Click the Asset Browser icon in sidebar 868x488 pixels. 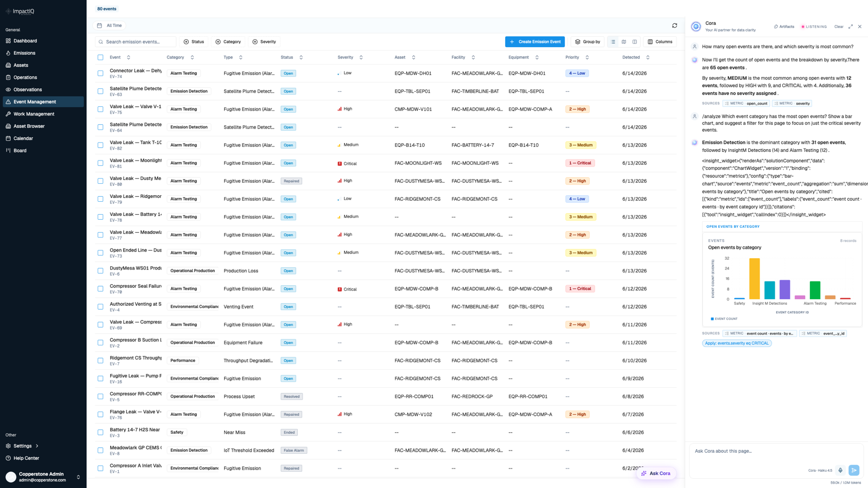click(8, 126)
